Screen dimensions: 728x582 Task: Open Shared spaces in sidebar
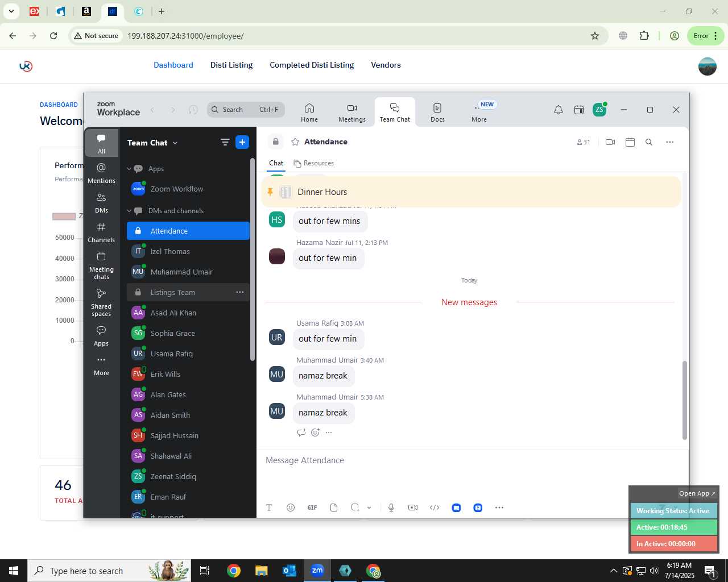point(101,302)
